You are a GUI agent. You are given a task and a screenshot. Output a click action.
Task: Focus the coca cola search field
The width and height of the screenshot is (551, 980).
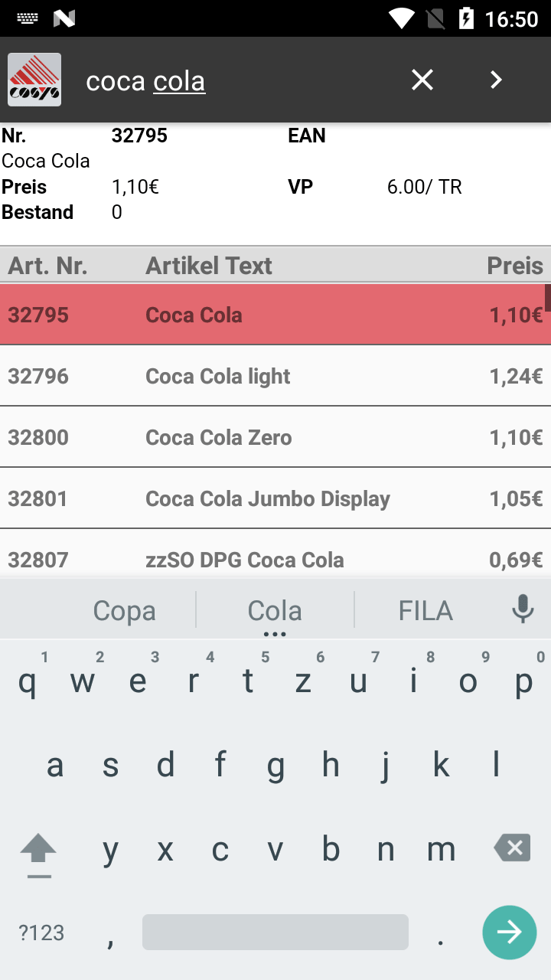[230, 80]
